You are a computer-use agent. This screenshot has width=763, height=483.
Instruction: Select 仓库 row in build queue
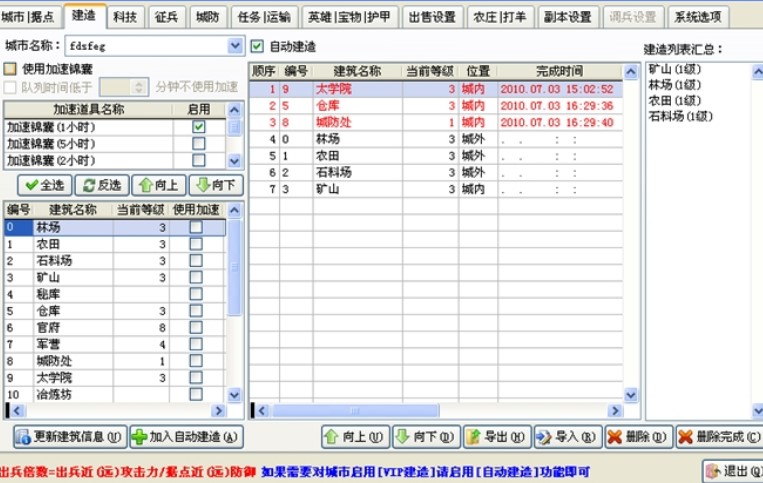[436, 106]
